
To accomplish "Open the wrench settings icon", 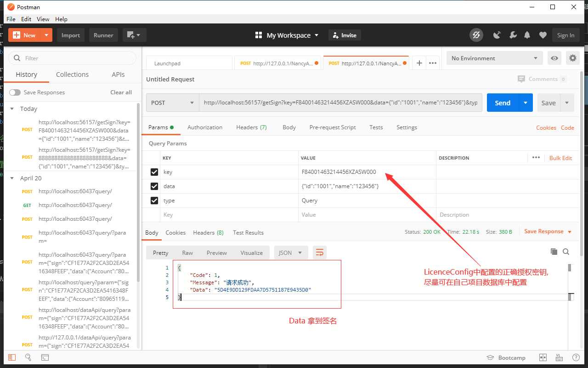I will (513, 35).
